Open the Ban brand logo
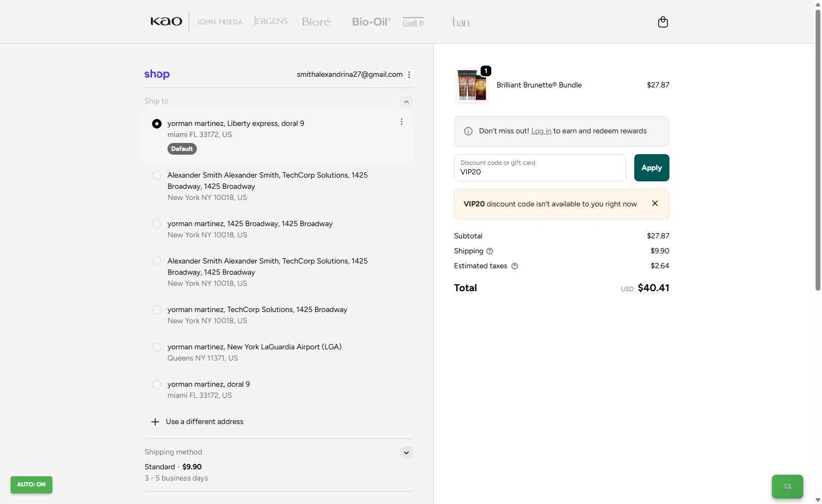Image resolution: width=822 pixels, height=504 pixels. click(x=461, y=22)
